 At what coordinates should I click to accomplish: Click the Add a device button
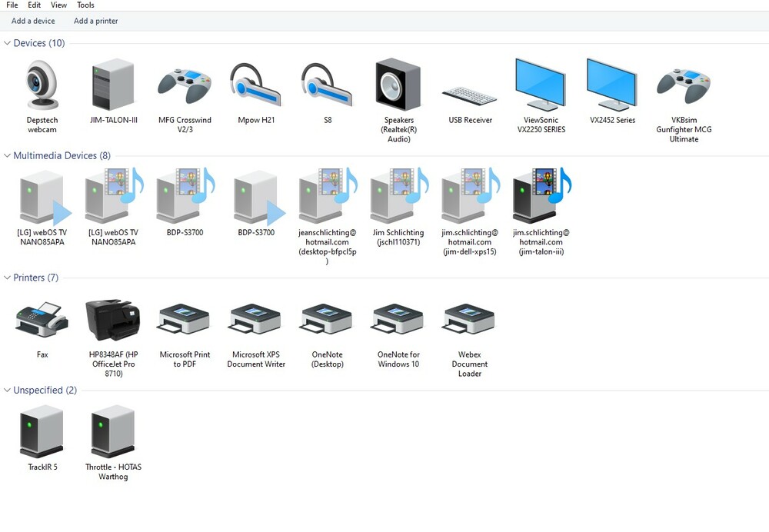click(x=33, y=21)
